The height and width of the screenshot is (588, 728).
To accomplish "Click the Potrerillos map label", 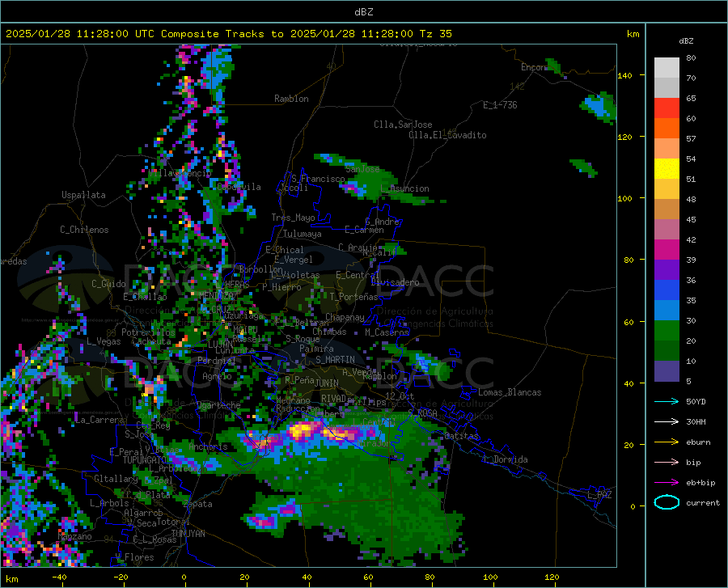I will point(148,332).
